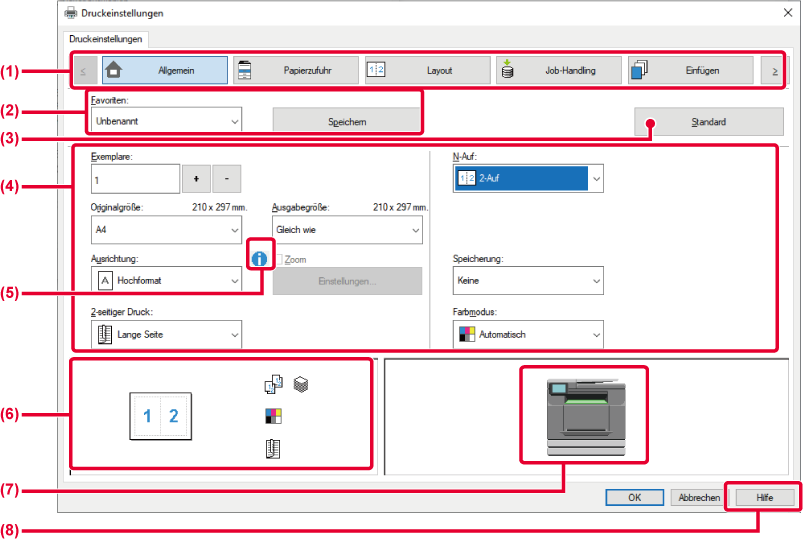Click the collate copies icon in preview
This screenshot has width=804, height=540.
tap(274, 384)
